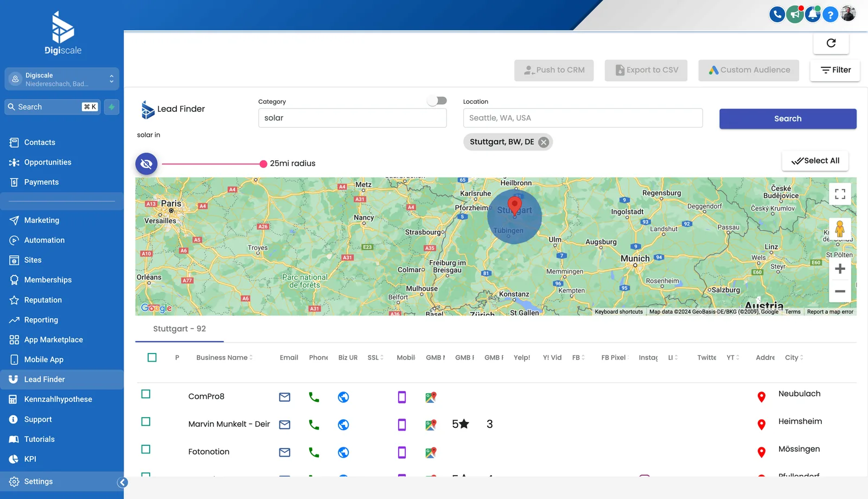This screenshot has height=499, width=868.
Task: Sort by Business Name column
Action: [x=224, y=357]
